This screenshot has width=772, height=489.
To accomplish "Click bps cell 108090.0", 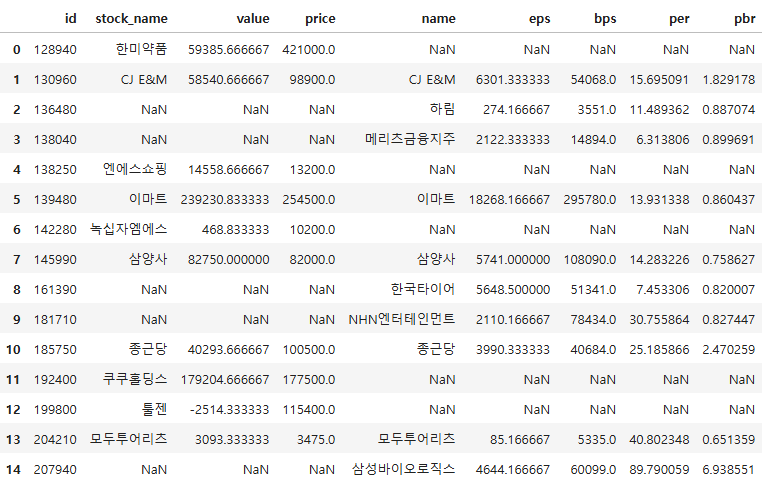I will click(x=590, y=260).
